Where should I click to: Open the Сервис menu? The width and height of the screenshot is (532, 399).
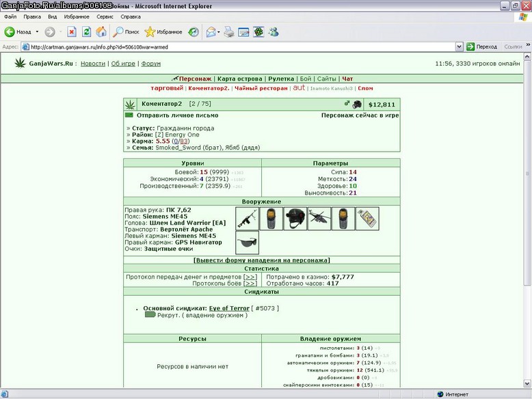[105, 16]
